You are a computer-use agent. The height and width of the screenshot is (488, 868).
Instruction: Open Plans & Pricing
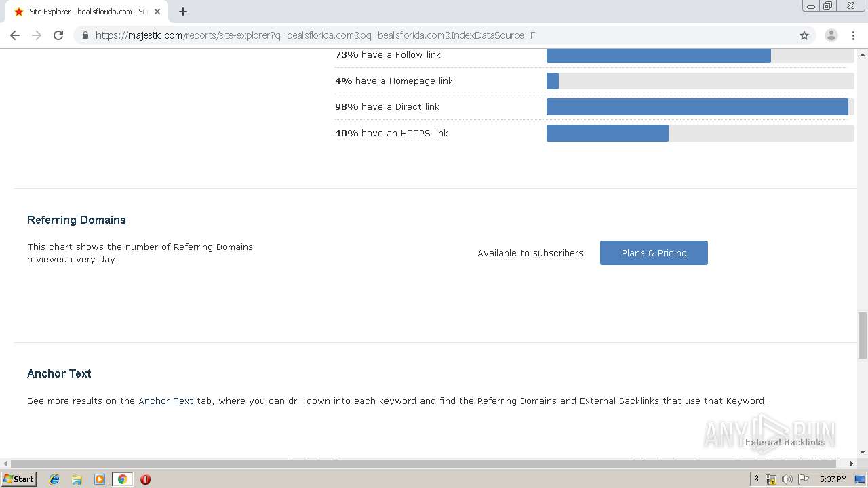click(x=654, y=253)
